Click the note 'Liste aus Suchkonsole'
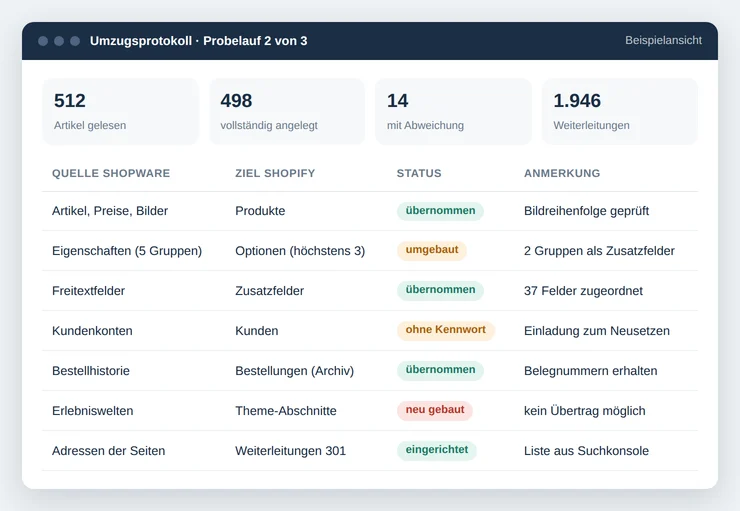Screen dimensions: 740x511 coord(587,451)
